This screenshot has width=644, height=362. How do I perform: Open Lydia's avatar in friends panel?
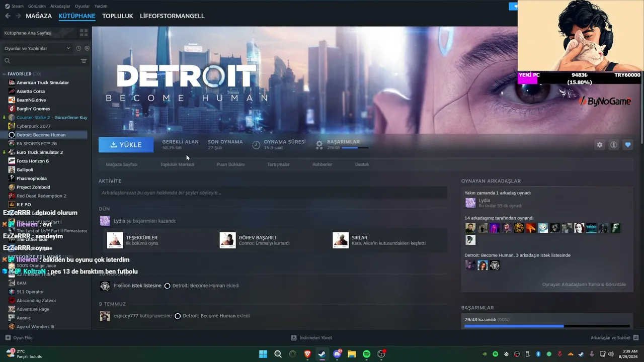tap(470, 203)
